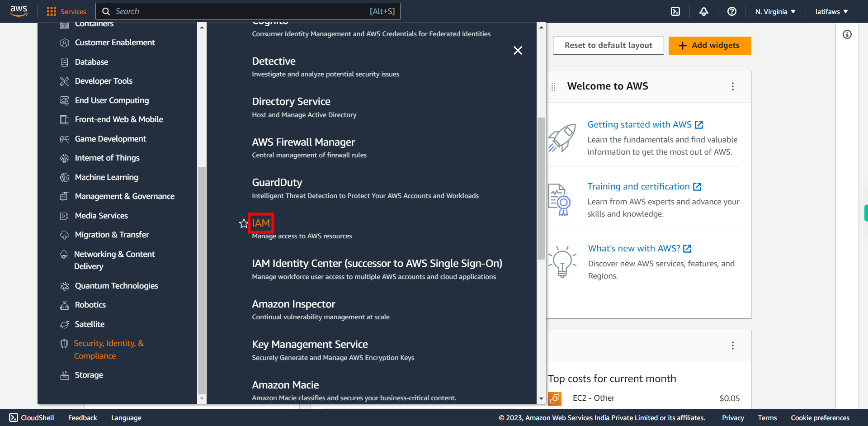Open What's new with AWS link
This screenshot has height=426, width=868.
[640, 248]
